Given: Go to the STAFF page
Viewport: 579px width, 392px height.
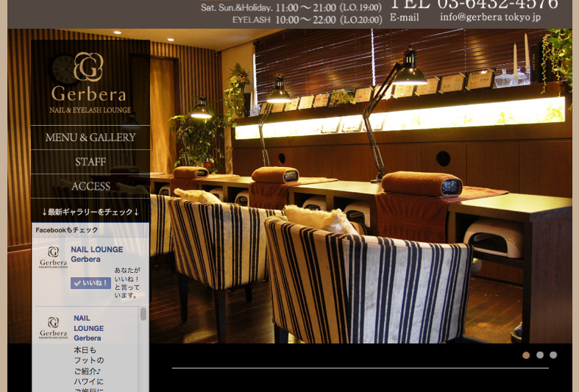Looking at the screenshot, I should click(90, 162).
